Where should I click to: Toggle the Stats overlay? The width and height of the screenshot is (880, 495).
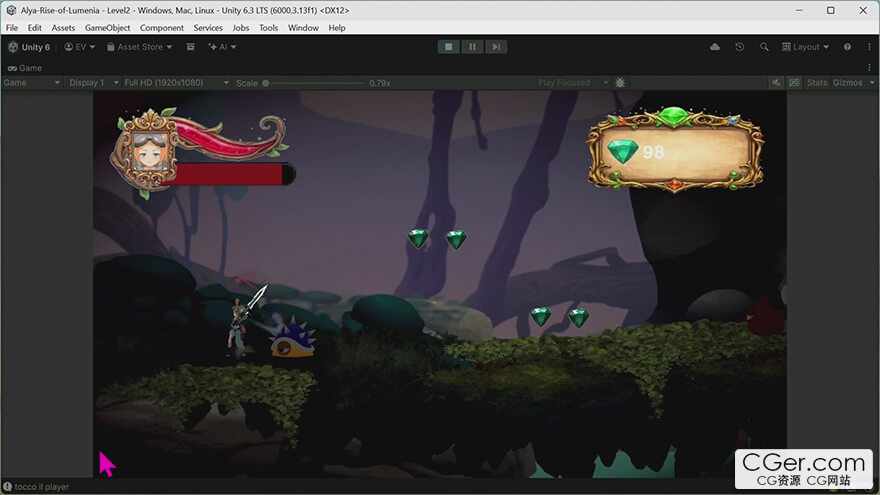tap(817, 82)
